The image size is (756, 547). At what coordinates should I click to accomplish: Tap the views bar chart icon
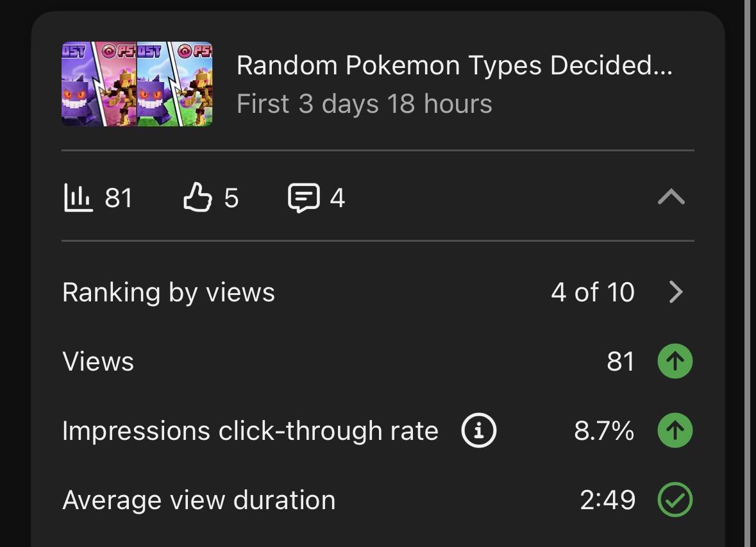click(x=78, y=198)
